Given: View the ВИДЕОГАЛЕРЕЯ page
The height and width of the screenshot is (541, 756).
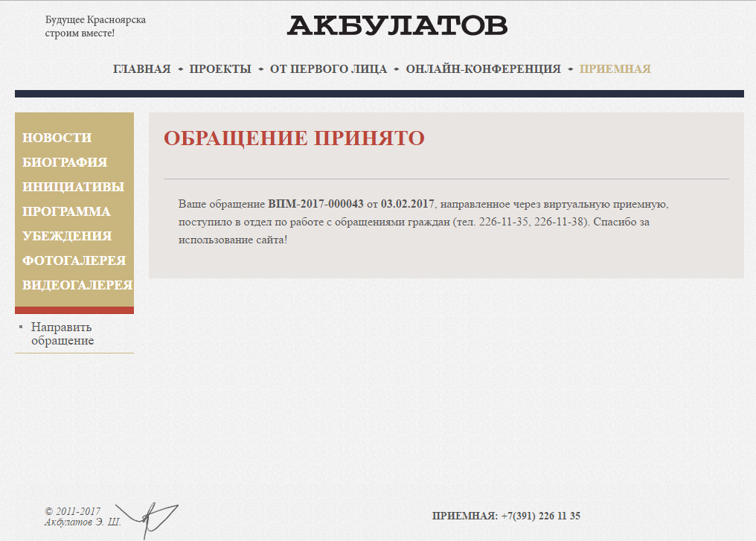Looking at the screenshot, I should coord(77,285).
